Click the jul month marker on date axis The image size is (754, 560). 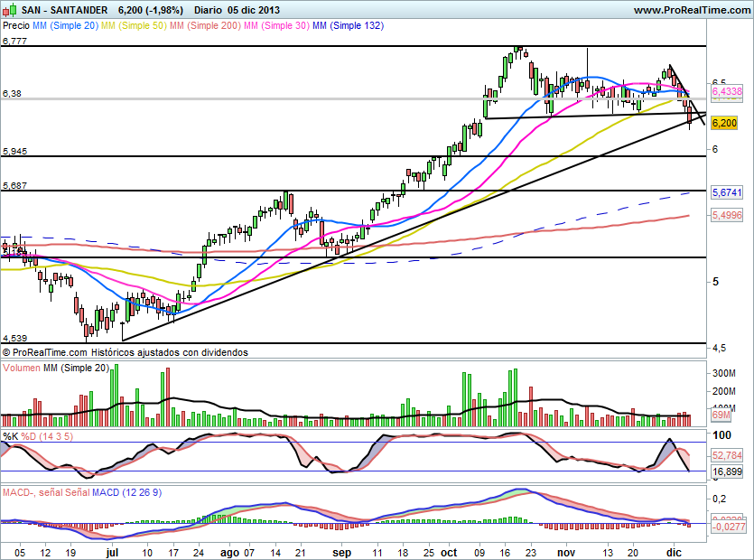click(x=112, y=552)
